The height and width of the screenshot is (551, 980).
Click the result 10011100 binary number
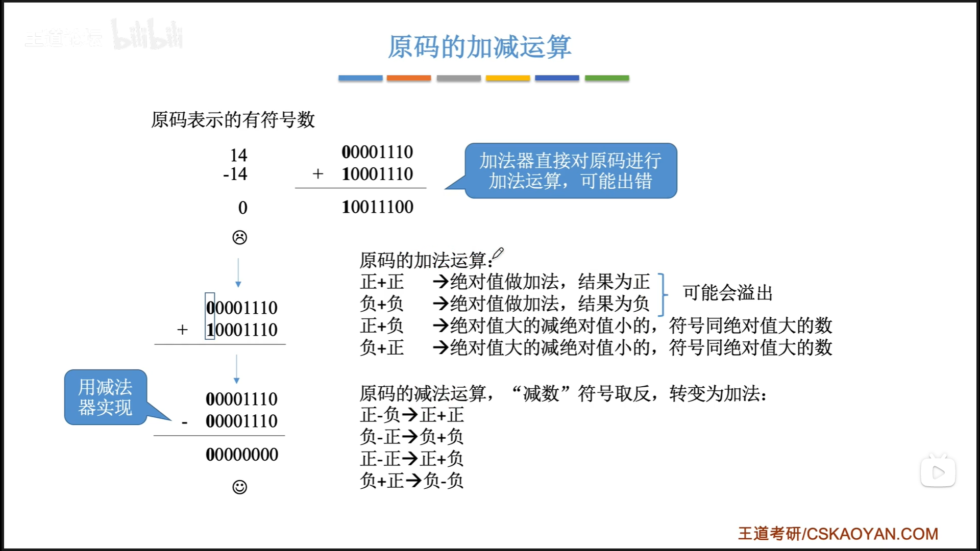(377, 207)
